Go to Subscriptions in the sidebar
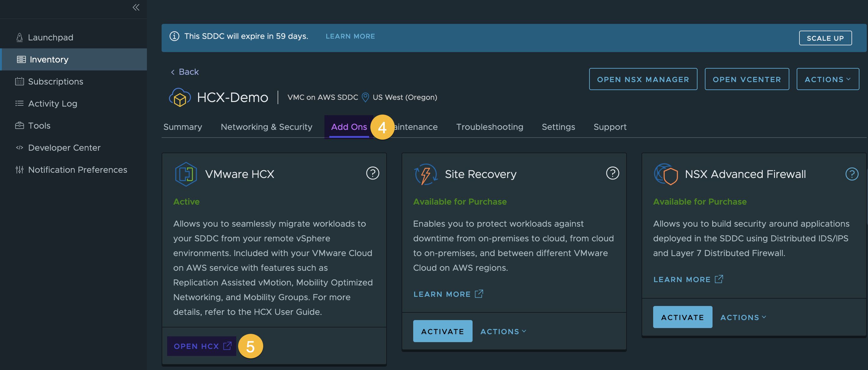Screen dimensions: 868x370 [73, 81]
